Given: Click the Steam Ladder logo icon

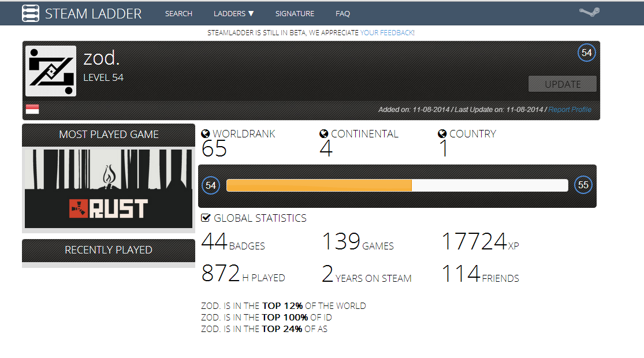Looking at the screenshot, I should 30,13.
